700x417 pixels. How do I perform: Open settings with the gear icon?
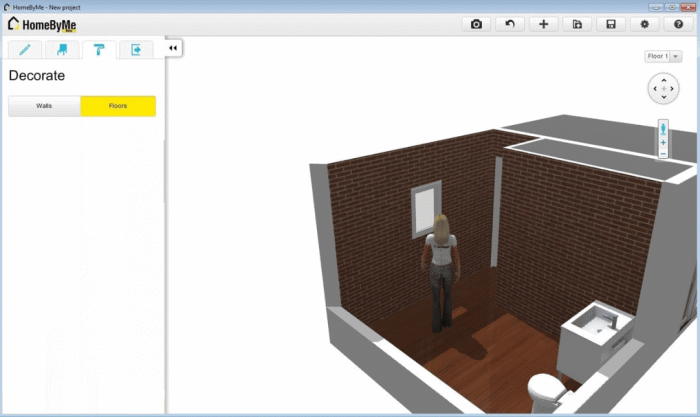coord(645,24)
